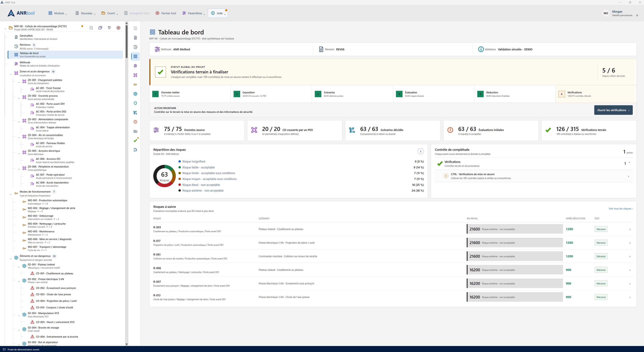Click the project save icon in tree header
Image resolution: width=644 pixels, height=352 pixels.
point(91,28)
